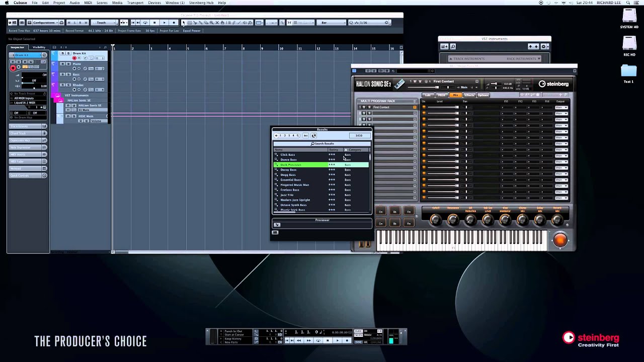Adjust the slot 1 Pan control
Viewport: 644px width, 362px height.
coord(466,107)
